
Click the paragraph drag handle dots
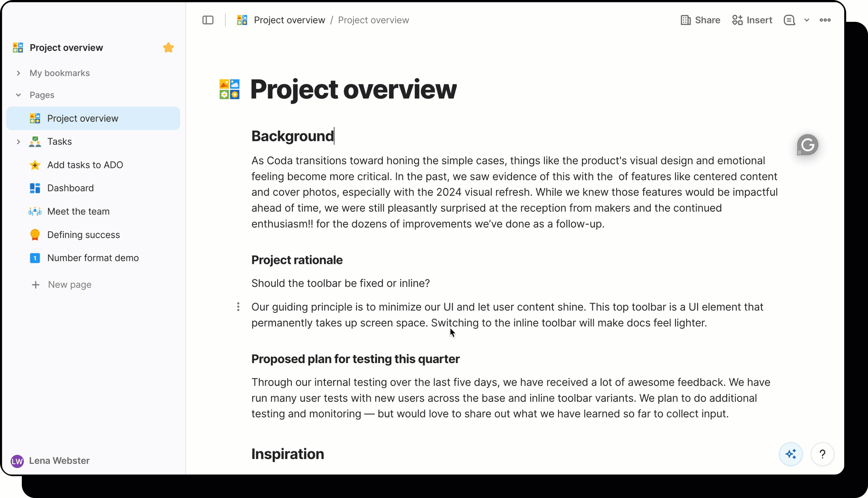click(238, 307)
